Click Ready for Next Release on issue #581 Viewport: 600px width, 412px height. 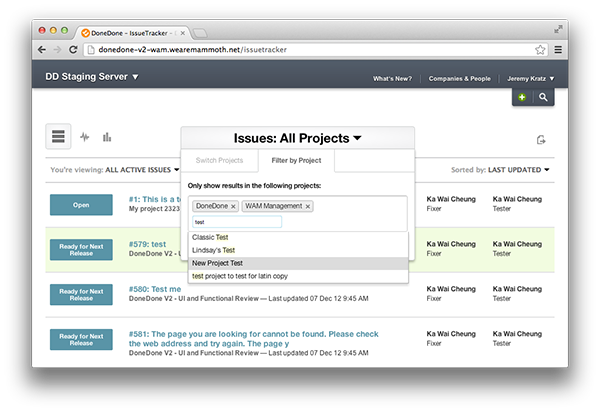point(81,339)
